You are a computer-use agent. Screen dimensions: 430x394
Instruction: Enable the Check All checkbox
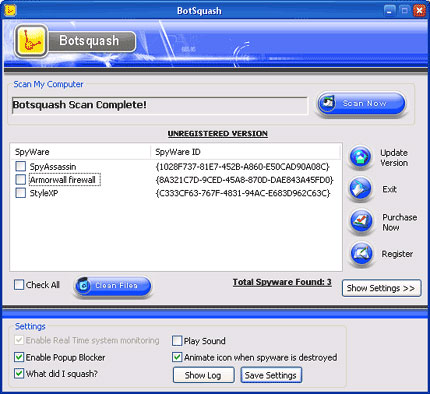(19, 285)
